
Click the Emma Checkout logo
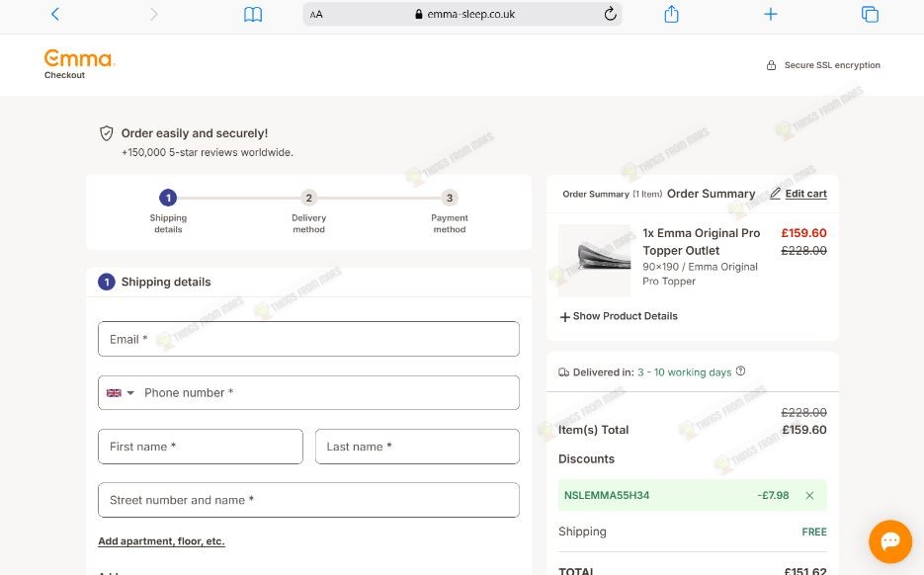80,63
